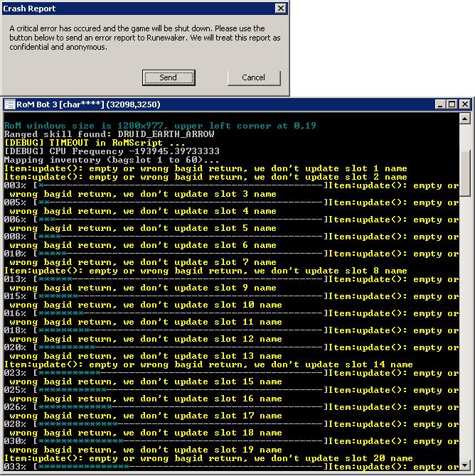Click the Send button in Crash Report
This screenshot has width=475, height=476.
click(x=169, y=77)
